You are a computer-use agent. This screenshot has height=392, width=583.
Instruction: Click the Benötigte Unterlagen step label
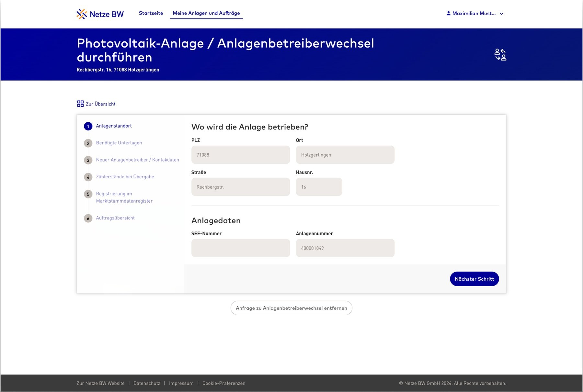pos(119,143)
